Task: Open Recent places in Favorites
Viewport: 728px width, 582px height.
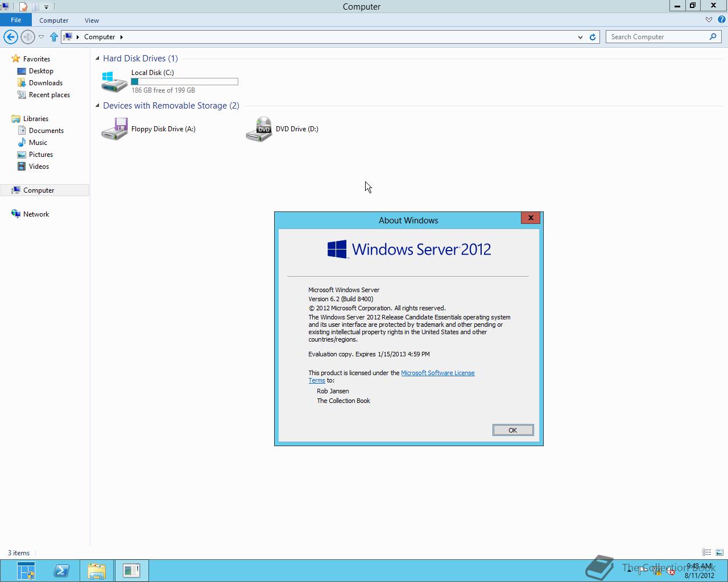Action: (49, 95)
